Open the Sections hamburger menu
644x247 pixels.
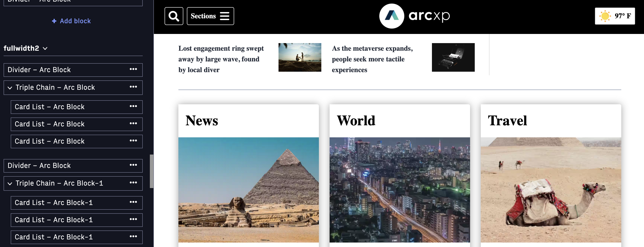tap(210, 16)
